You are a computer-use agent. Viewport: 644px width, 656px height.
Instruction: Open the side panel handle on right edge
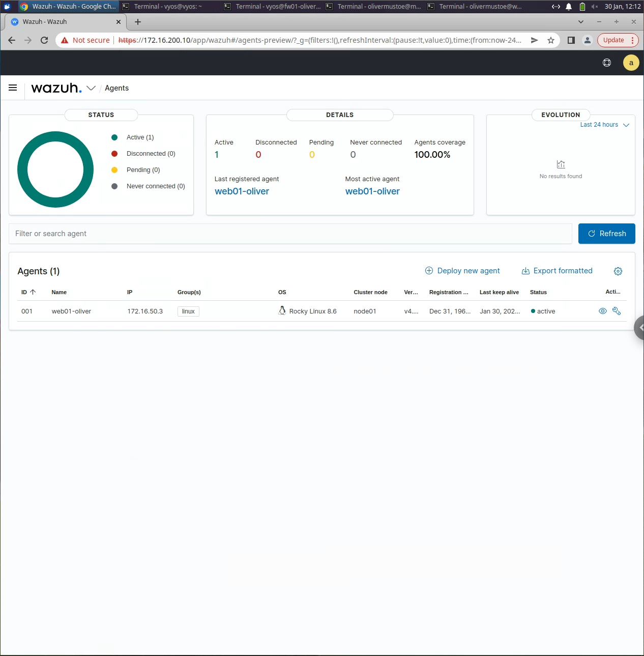(x=639, y=328)
